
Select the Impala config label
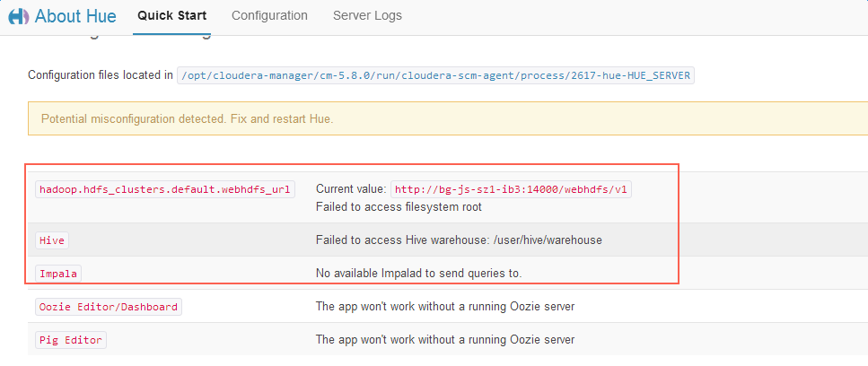tap(59, 273)
